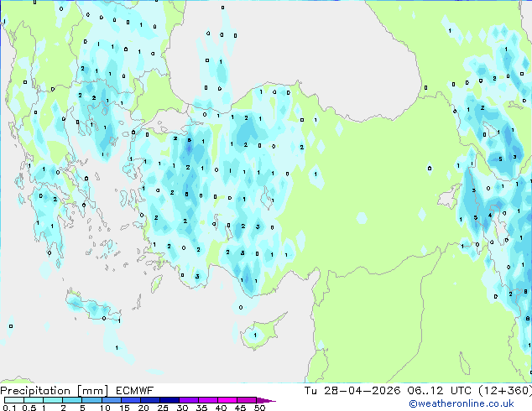Click the legend label '0.1'
Screen dimensions: 532x411
[9, 408]
